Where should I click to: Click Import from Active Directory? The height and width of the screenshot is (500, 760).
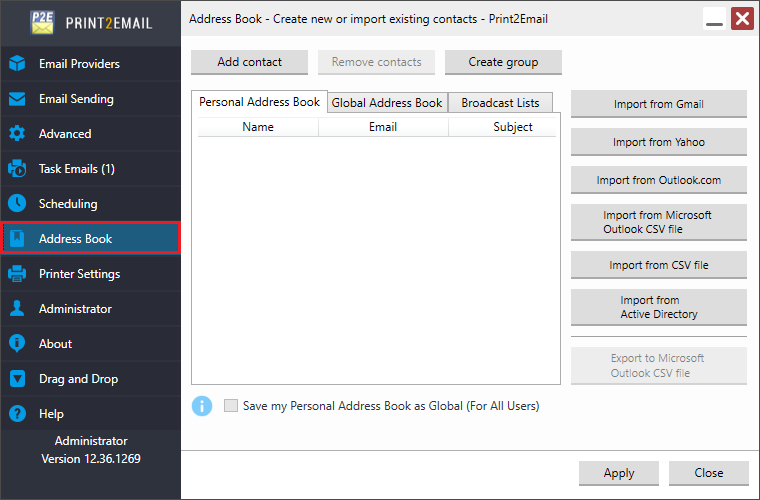click(659, 307)
